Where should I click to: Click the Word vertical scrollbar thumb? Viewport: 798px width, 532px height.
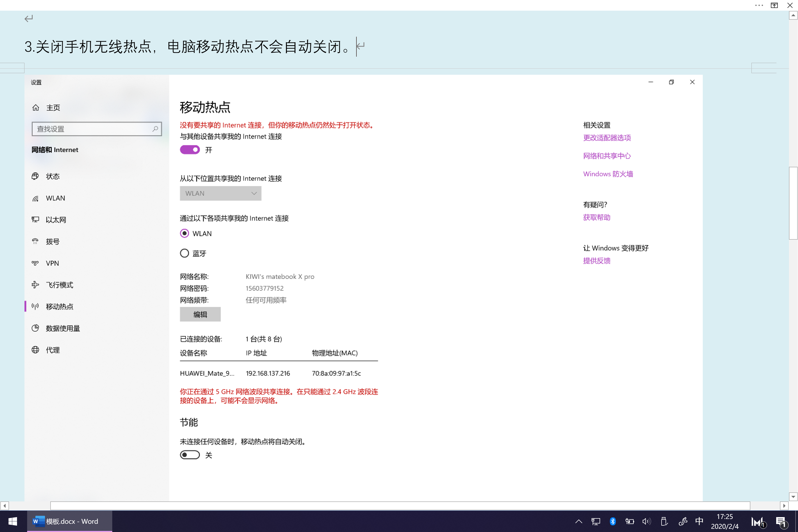click(x=793, y=203)
